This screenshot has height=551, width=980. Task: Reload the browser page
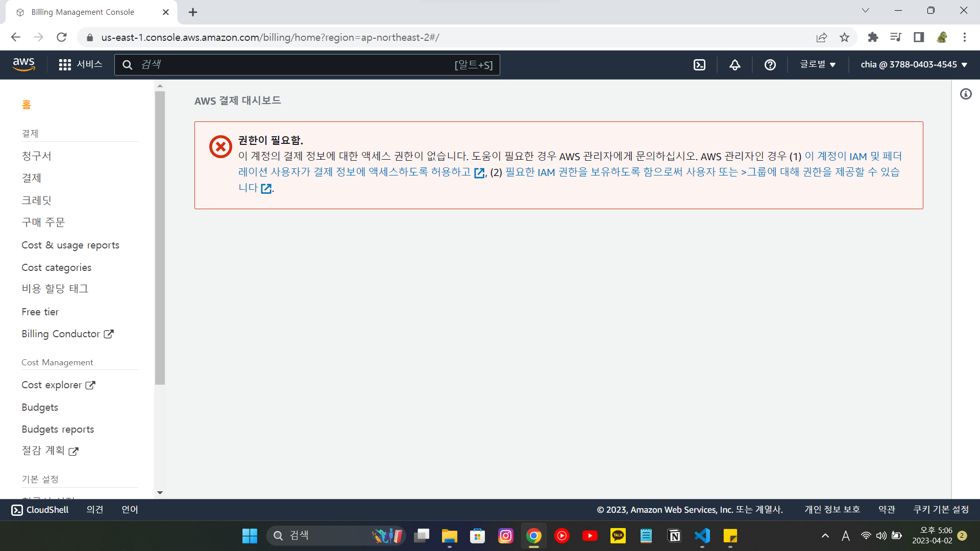(x=62, y=37)
